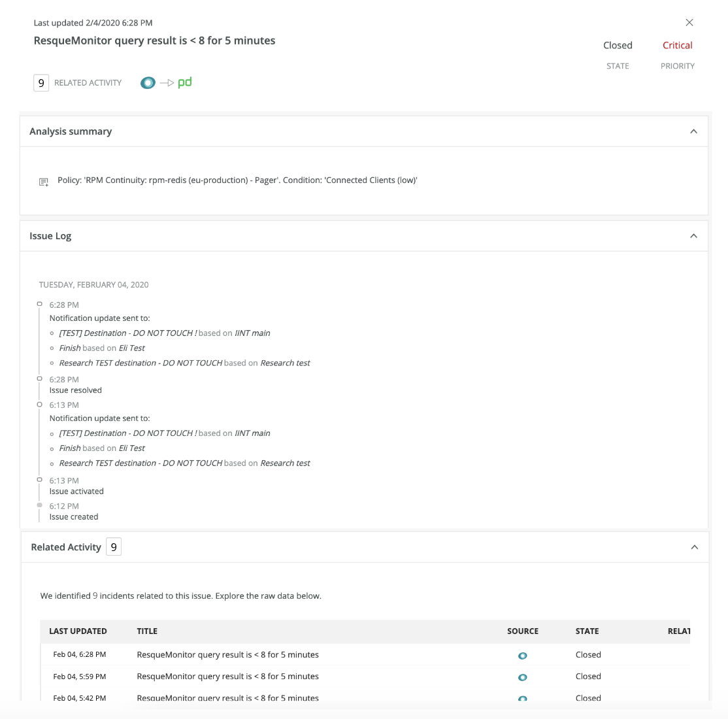
Task: Click the 6:13 PM notification update marker
Action: pyautogui.click(x=39, y=405)
